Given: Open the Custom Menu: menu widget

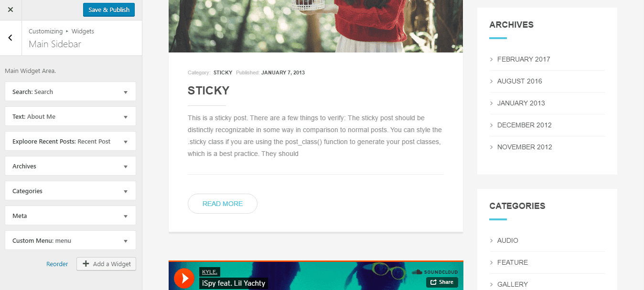Looking at the screenshot, I should coord(70,240).
